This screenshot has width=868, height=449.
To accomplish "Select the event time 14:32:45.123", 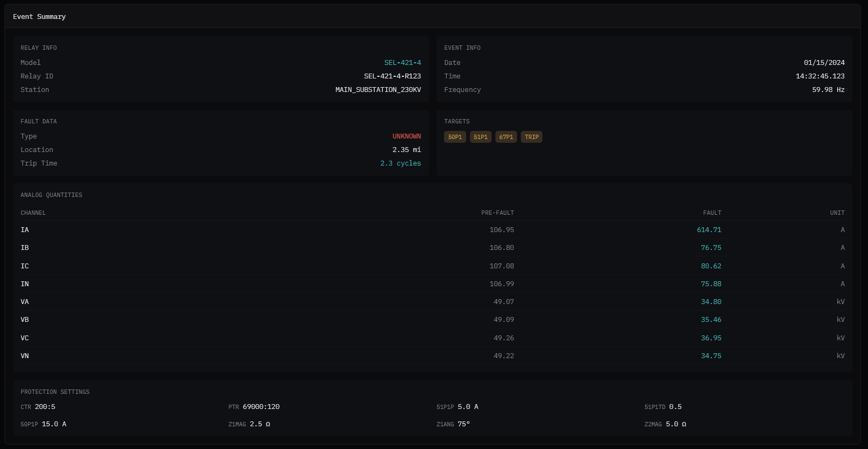I will [820, 76].
